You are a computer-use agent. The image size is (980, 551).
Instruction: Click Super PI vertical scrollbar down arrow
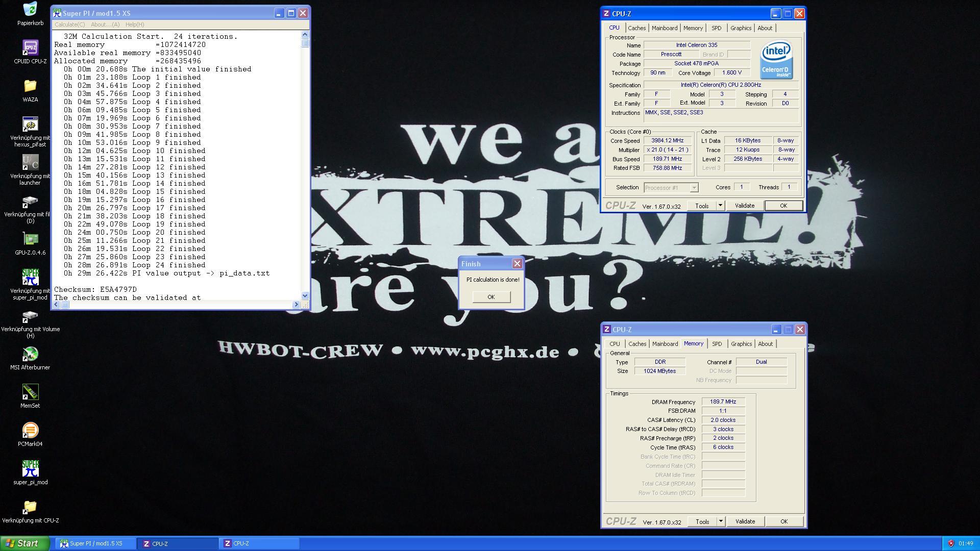pyautogui.click(x=305, y=295)
